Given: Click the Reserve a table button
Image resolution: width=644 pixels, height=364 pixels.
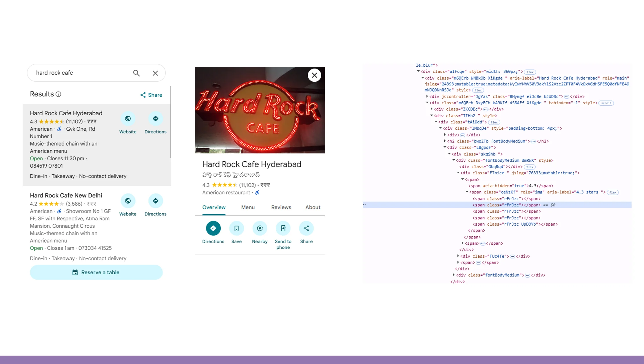Looking at the screenshot, I should (x=96, y=272).
